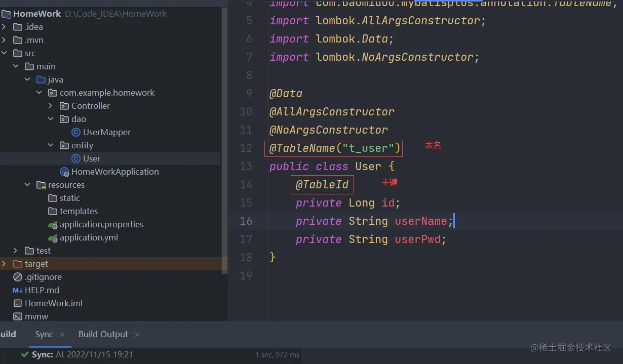Click the static folder icon

coord(53,198)
